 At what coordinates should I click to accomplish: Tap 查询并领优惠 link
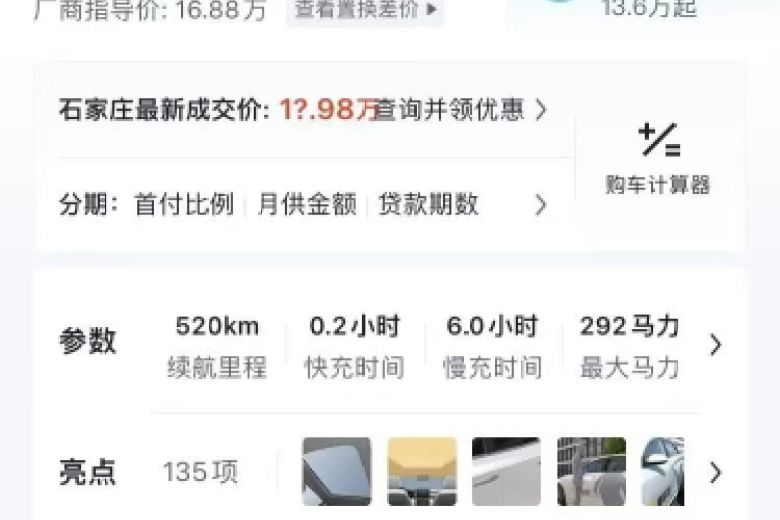point(450,109)
